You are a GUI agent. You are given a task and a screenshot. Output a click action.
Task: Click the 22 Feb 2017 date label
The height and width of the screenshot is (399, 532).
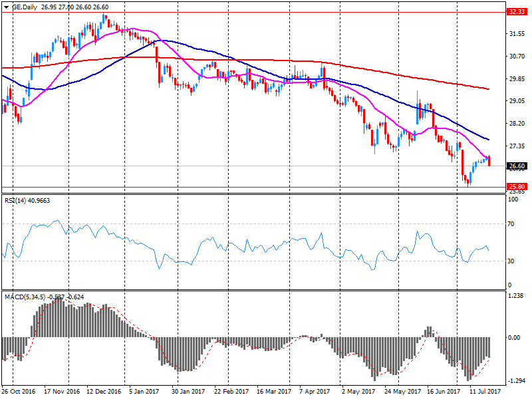(231, 392)
